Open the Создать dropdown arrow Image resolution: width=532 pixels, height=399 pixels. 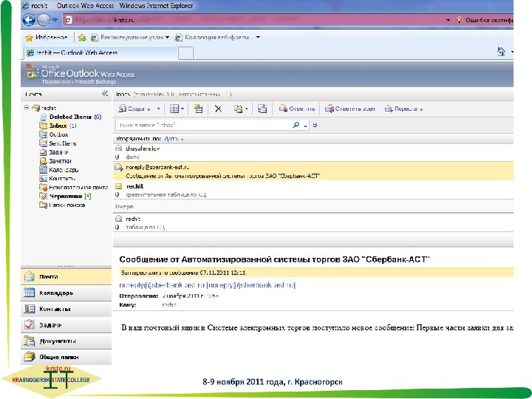[158, 109]
